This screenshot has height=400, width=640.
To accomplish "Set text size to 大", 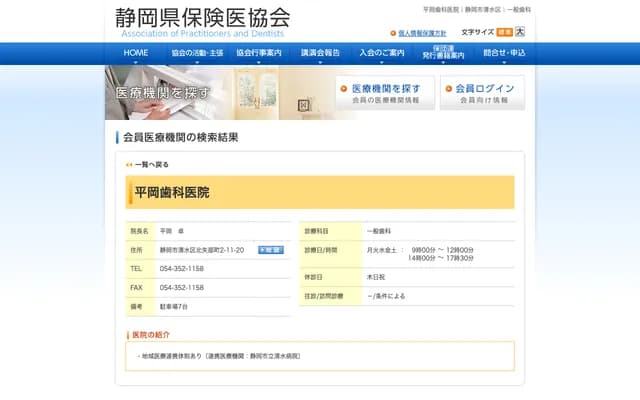I will click(519, 32).
